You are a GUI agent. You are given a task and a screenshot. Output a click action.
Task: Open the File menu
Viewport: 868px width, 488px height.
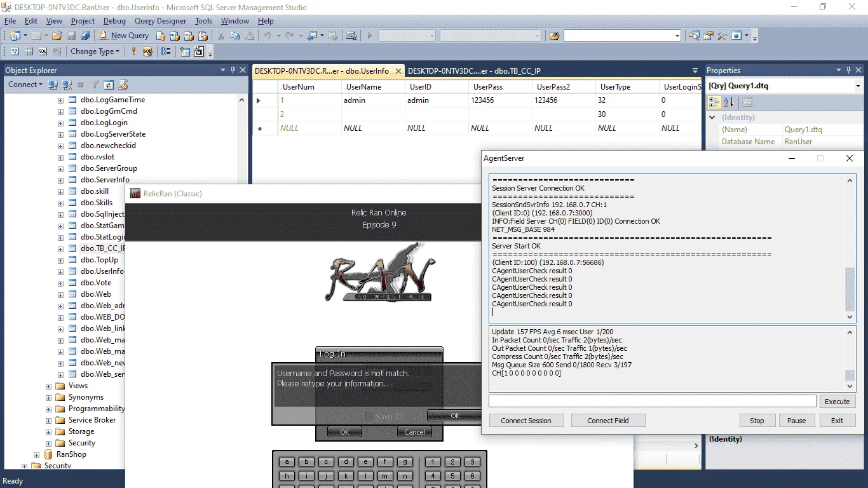(10, 21)
